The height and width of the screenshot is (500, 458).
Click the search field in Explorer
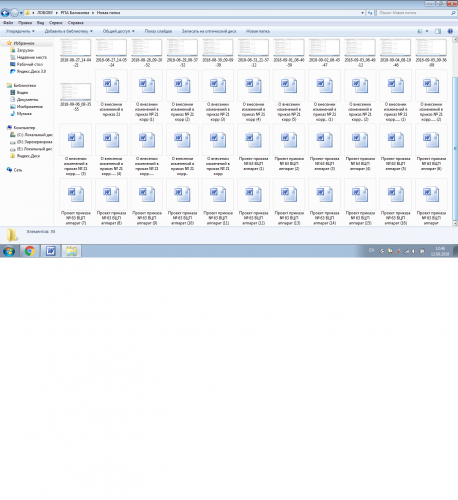point(417,13)
